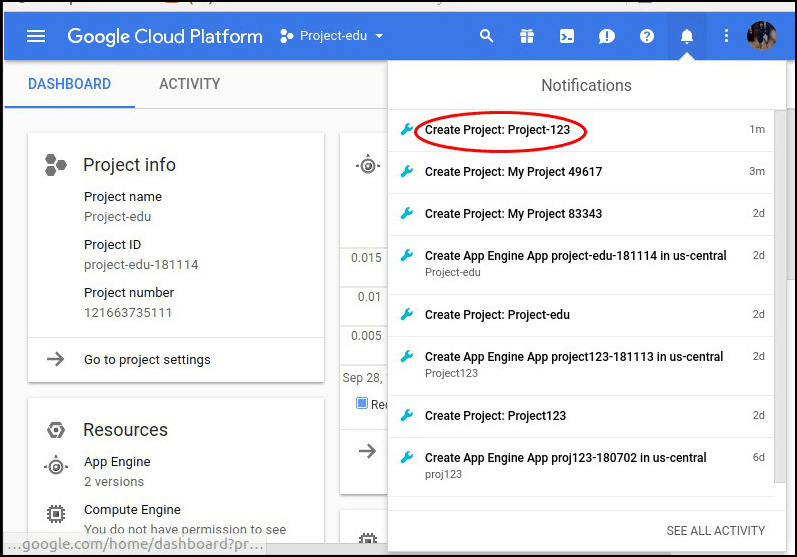Viewport: 797px width, 557px height.
Task: Click wrench icon for project123-181113 App Engine
Action: pyautogui.click(x=407, y=356)
